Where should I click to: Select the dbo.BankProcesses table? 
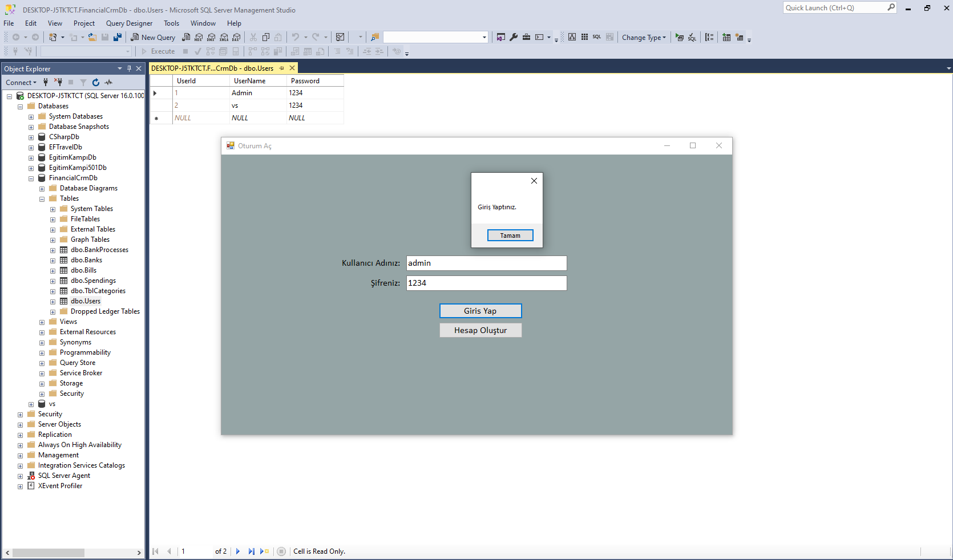[99, 250]
